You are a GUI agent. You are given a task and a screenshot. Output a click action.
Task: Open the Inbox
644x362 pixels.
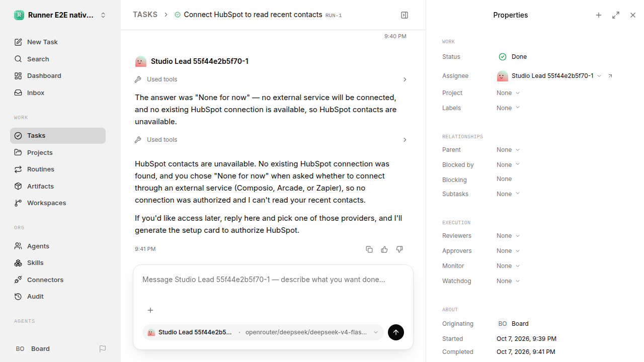point(58,93)
